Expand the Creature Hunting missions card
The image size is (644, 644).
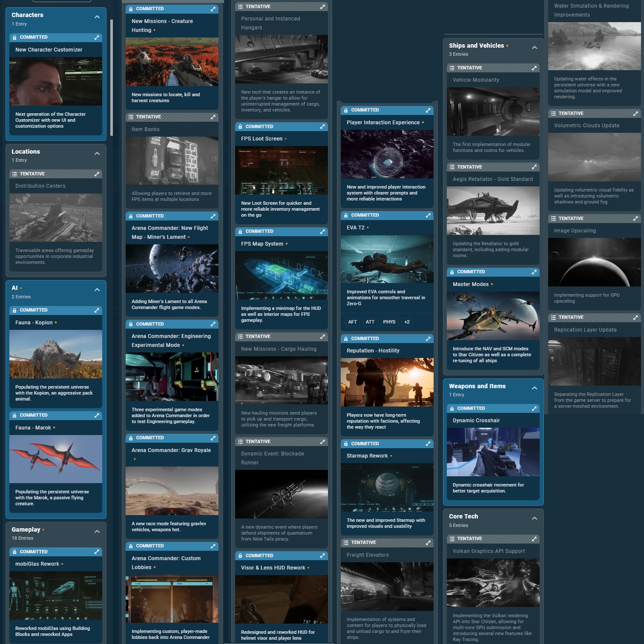point(213,9)
